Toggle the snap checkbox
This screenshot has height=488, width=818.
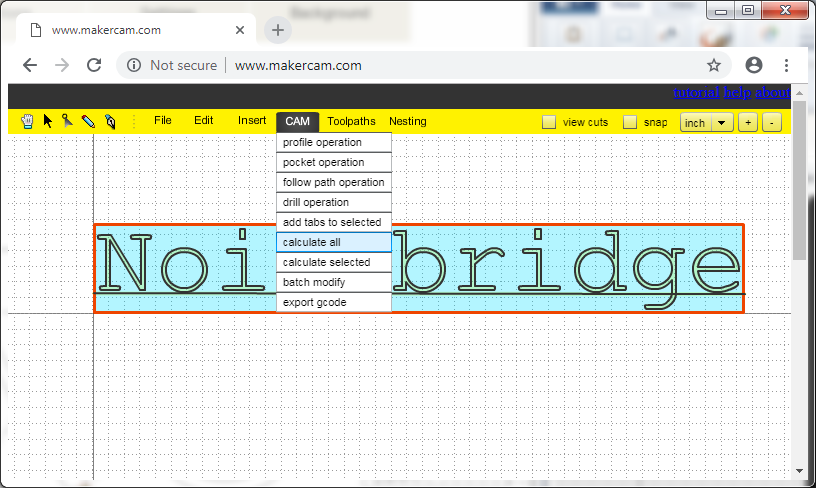pos(630,122)
